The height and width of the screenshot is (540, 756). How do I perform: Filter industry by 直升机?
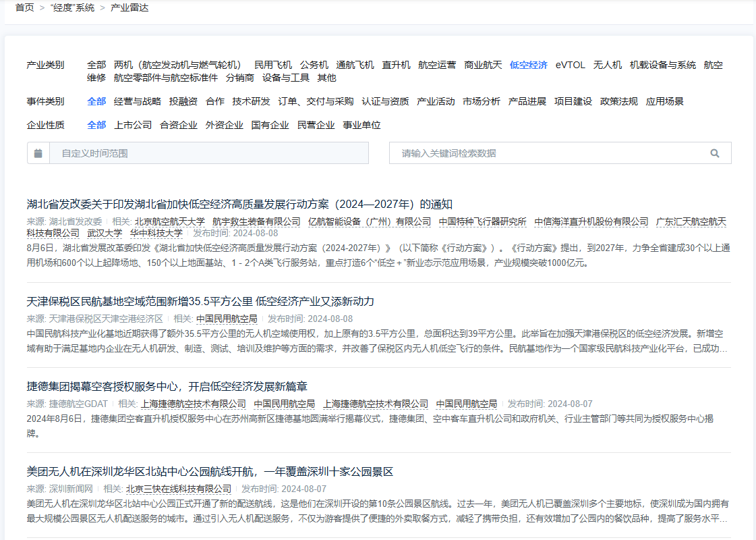click(x=396, y=65)
